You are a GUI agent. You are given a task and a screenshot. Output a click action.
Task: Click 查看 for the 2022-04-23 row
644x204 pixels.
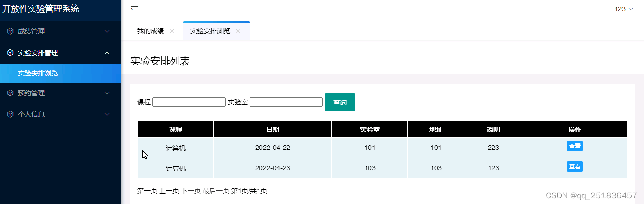(574, 167)
